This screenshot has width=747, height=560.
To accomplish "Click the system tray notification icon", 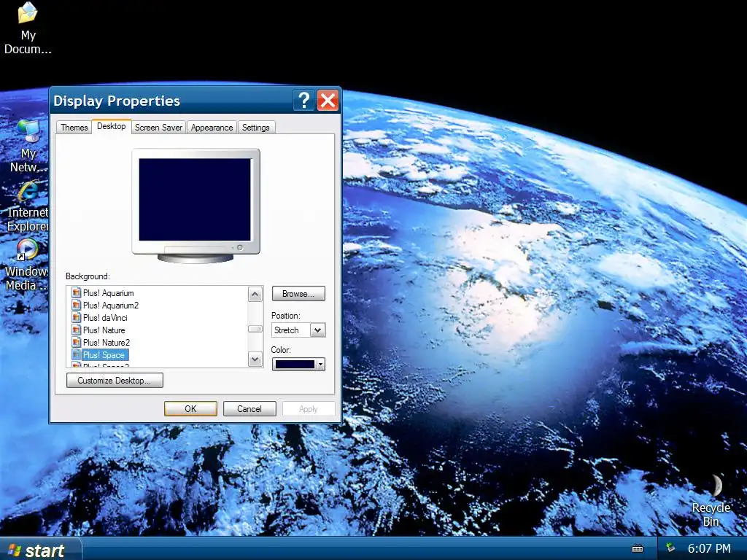I will [x=671, y=548].
